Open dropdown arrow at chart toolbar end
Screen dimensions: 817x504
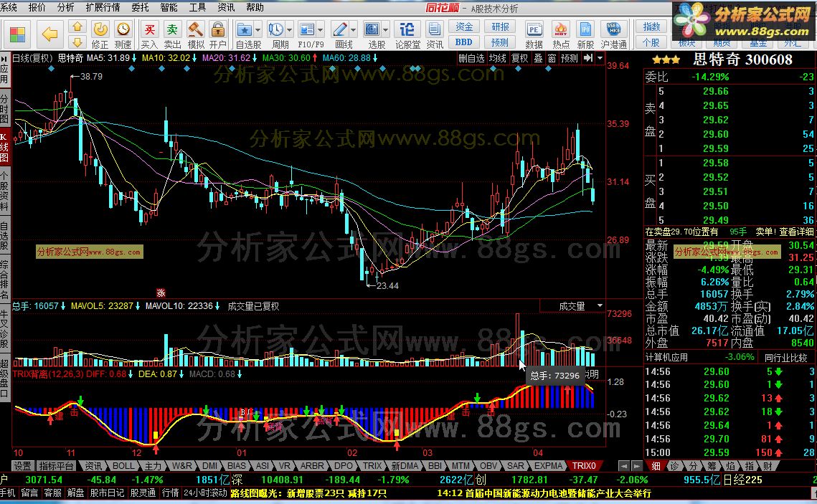pyautogui.click(x=600, y=58)
